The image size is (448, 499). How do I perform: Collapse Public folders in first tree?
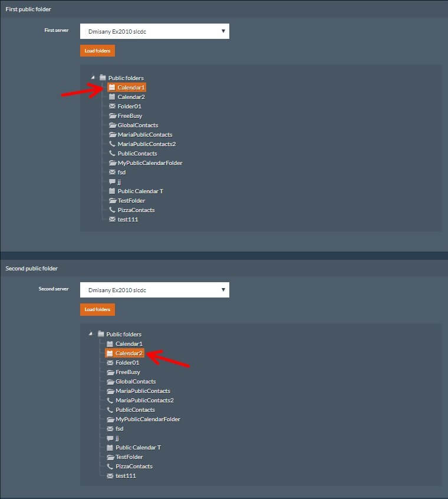point(93,77)
